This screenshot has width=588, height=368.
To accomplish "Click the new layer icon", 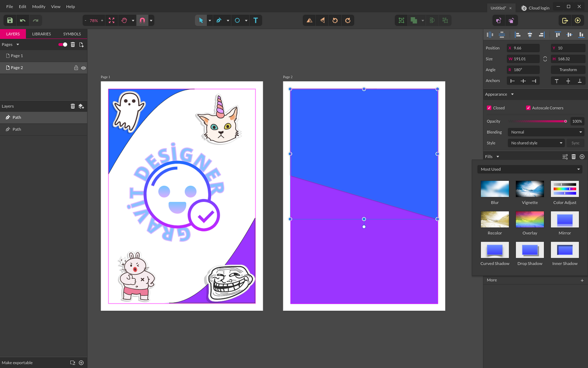I will pos(81,106).
